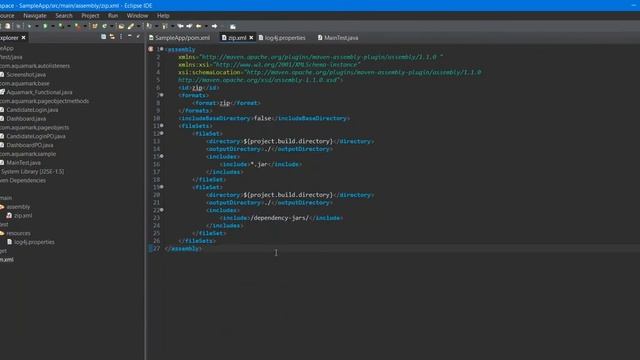This screenshot has height=360, width=640.
Task: Select the System Library [J2SE-1.5] node
Action: click(x=32, y=172)
